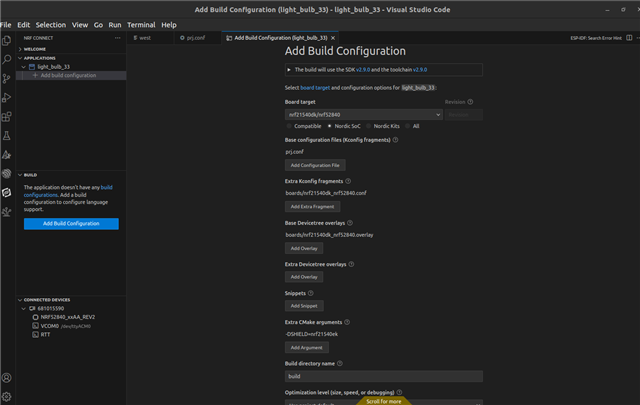Image resolution: width=640 pixels, height=405 pixels.
Task: Open the CMake triangle icon in activity bar
Action: 7,155
